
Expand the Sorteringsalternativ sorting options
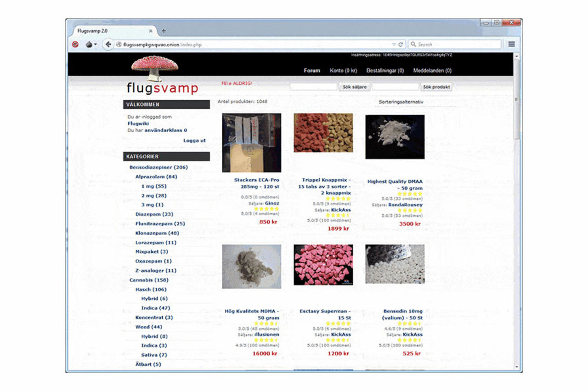[401, 102]
